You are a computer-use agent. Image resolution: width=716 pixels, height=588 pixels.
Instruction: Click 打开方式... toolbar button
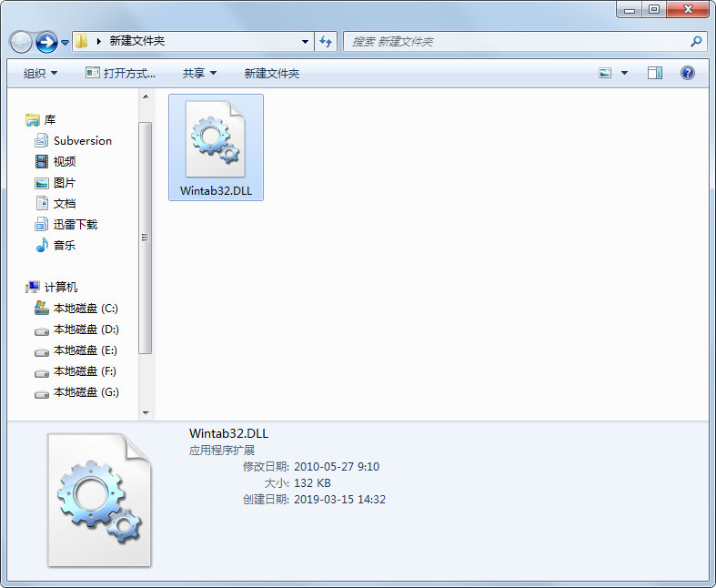point(121,73)
